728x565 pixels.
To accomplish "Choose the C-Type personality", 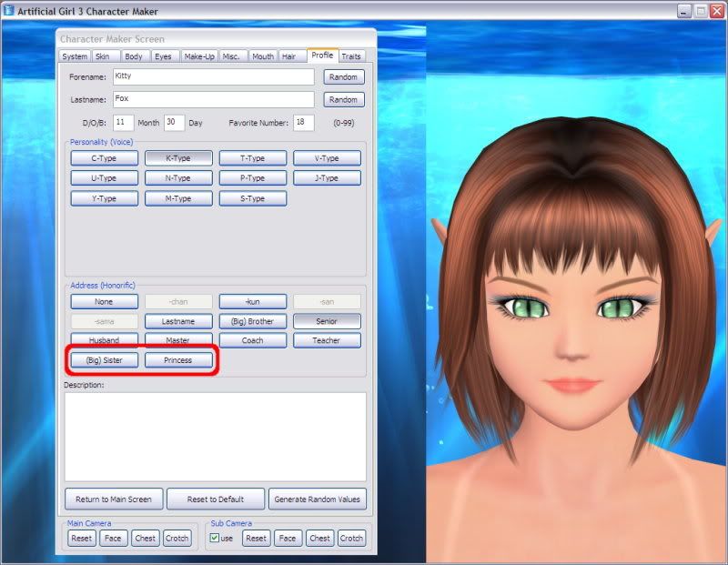I will coord(104,158).
